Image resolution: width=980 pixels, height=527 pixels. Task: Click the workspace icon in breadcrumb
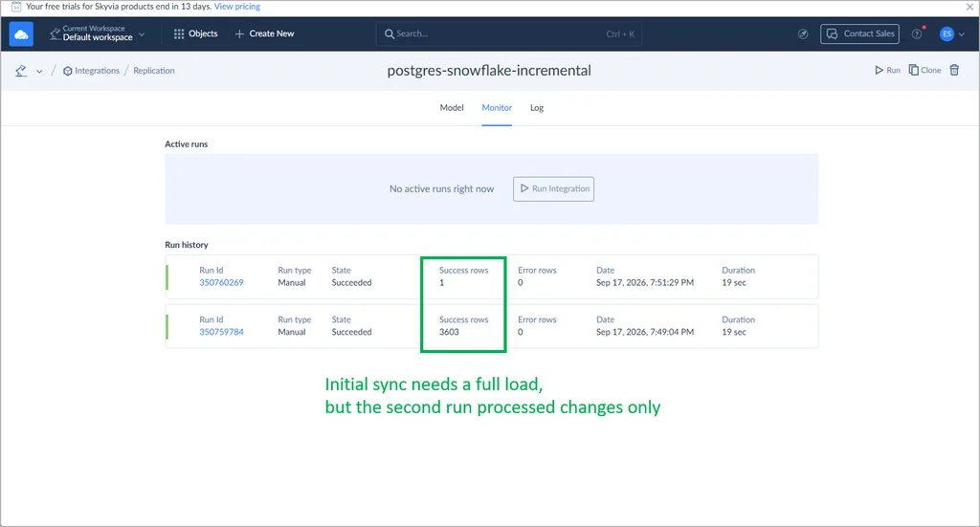click(21, 71)
